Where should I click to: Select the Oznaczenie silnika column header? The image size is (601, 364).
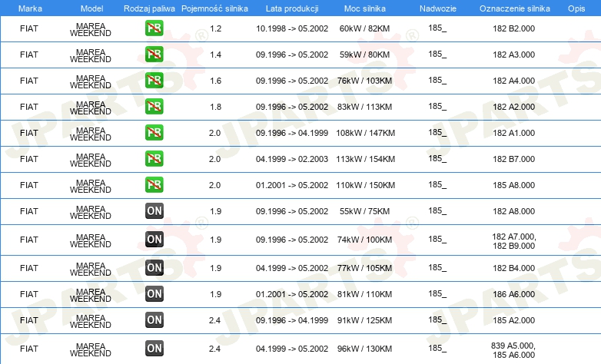coord(514,8)
